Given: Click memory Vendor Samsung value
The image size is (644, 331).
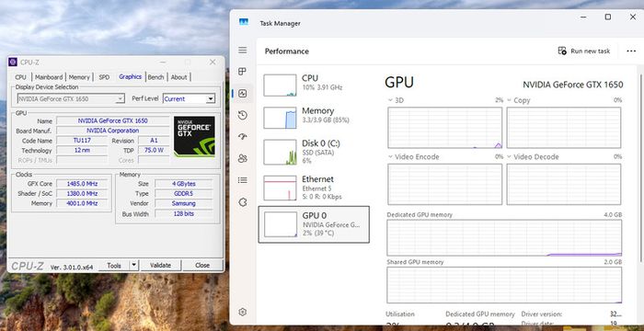Looking at the screenshot, I should coord(184,203).
